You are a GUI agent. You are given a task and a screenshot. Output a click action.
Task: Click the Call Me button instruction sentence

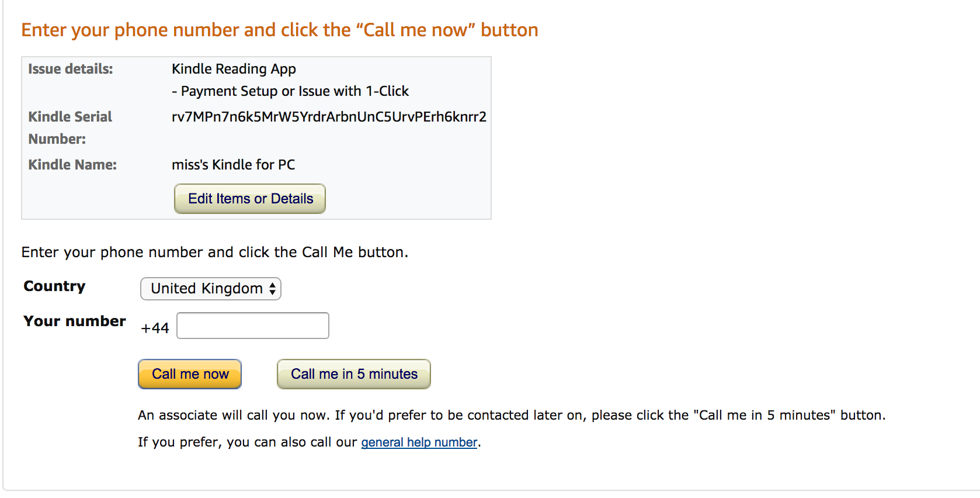click(x=214, y=253)
